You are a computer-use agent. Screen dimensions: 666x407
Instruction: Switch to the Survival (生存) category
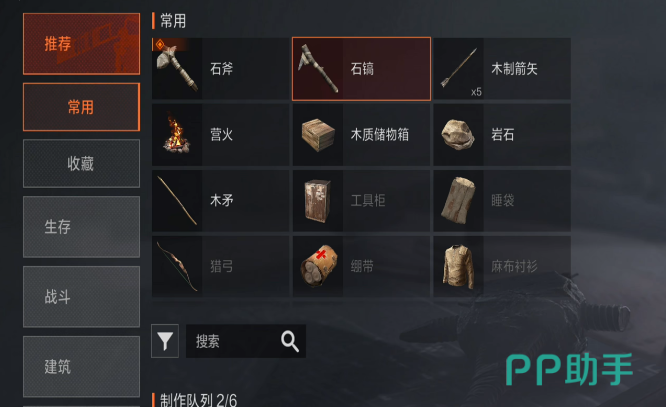coord(81,227)
